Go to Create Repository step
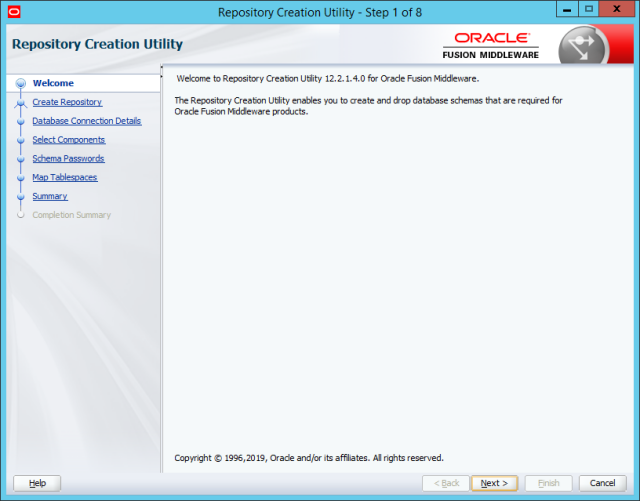 coord(67,102)
